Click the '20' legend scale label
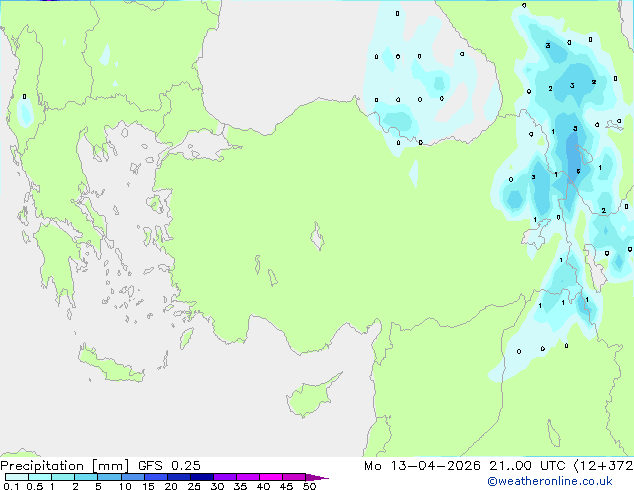This screenshot has width=634, height=490. click(171, 486)
